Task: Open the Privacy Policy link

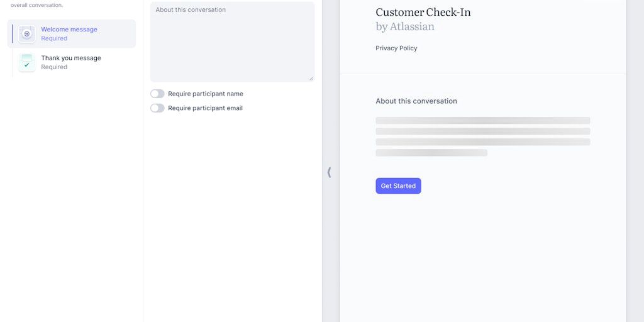Action: (x=396, y=48)
